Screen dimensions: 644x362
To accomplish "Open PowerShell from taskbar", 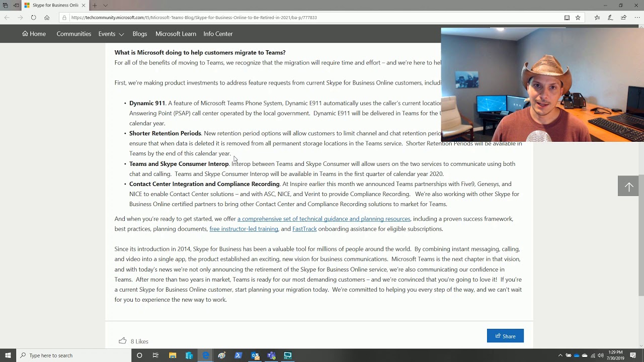I will tap(238, 355).
